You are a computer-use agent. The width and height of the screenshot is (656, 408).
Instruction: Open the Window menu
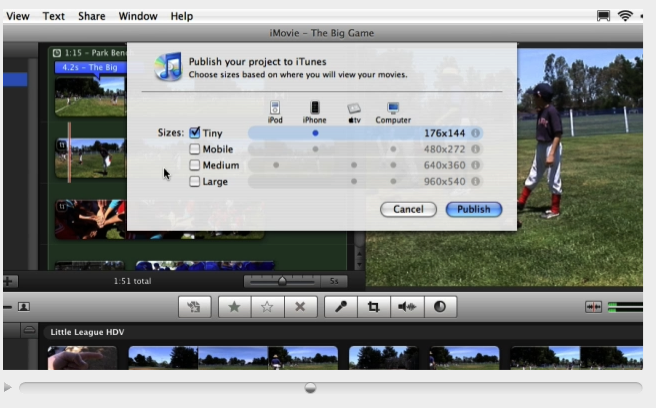[138, 16]
